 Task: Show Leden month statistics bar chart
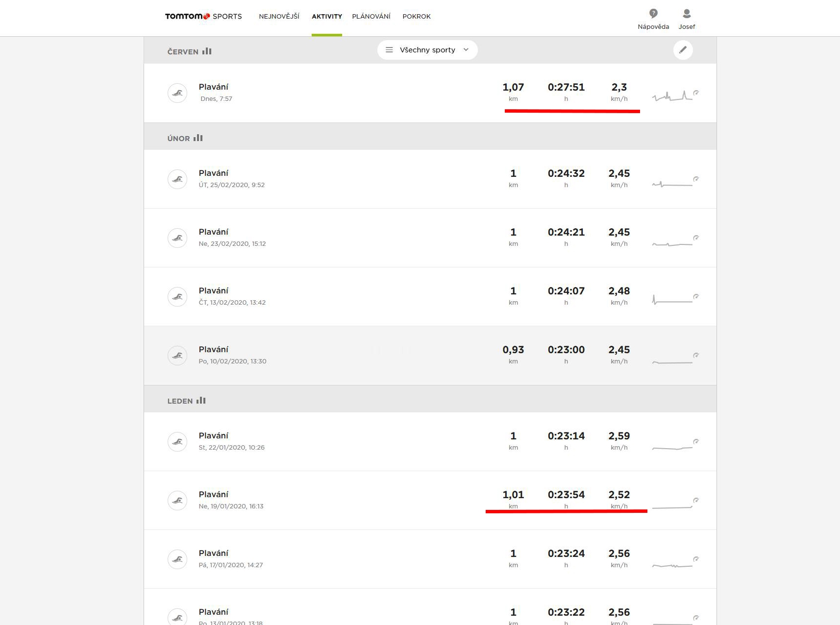[201, 401]
